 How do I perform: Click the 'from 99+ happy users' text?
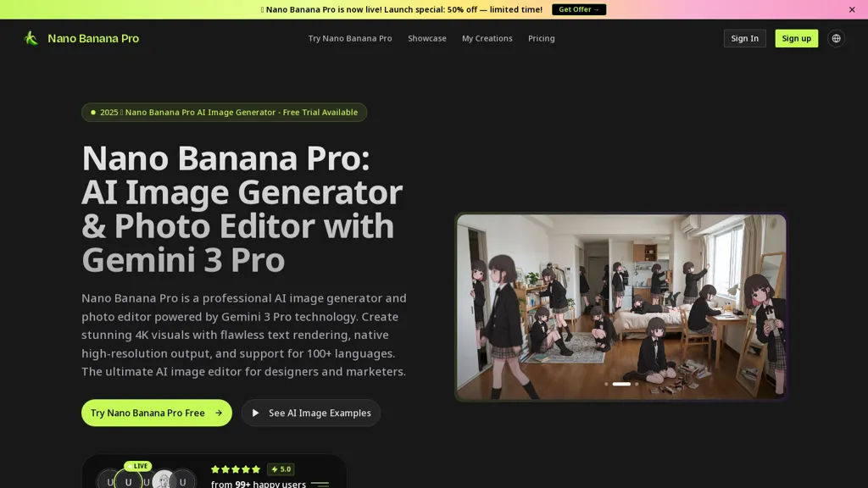(259, 484)
